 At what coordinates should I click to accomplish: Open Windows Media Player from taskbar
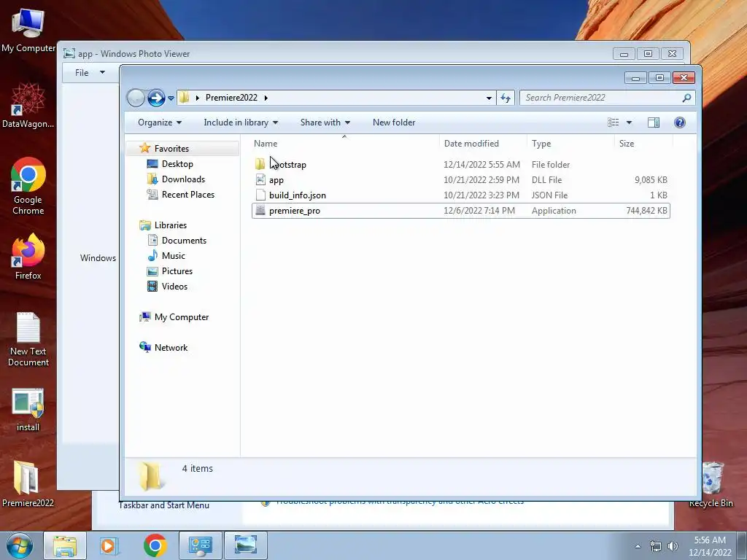(109, 545)
